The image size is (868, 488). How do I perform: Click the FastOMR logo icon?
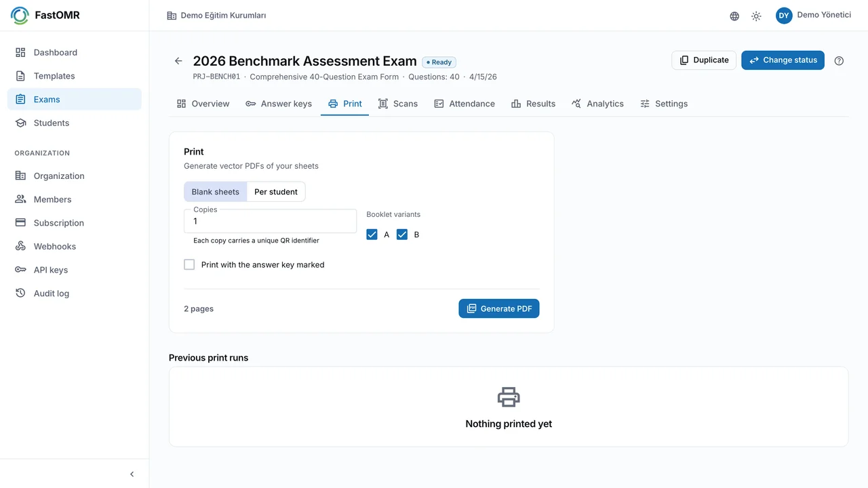coord(20,16)
